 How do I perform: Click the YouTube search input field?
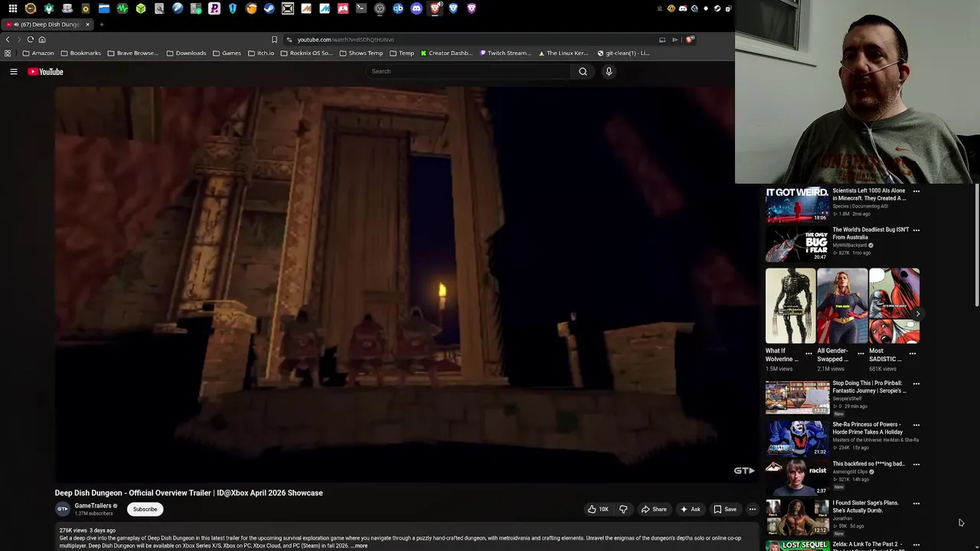467,71
